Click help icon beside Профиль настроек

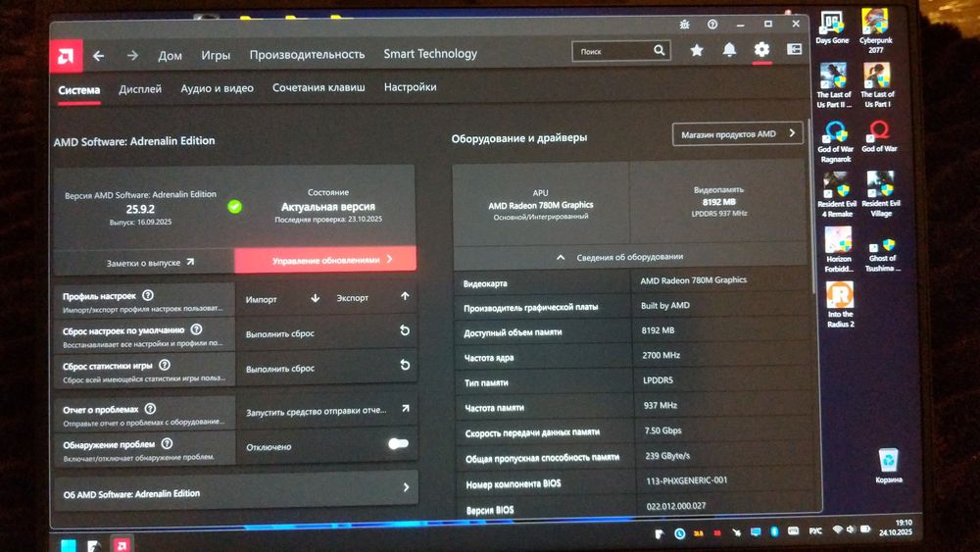(x=148, y=295)
